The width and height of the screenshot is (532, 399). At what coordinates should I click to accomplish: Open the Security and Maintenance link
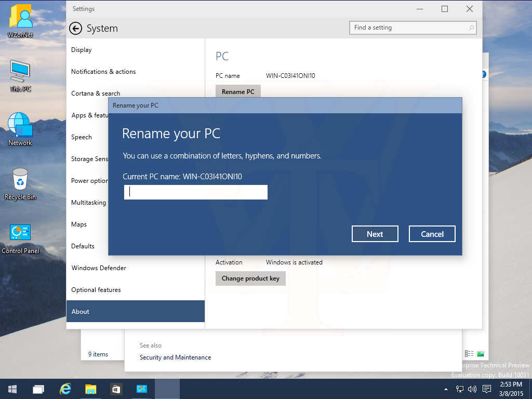pos(176,357)
